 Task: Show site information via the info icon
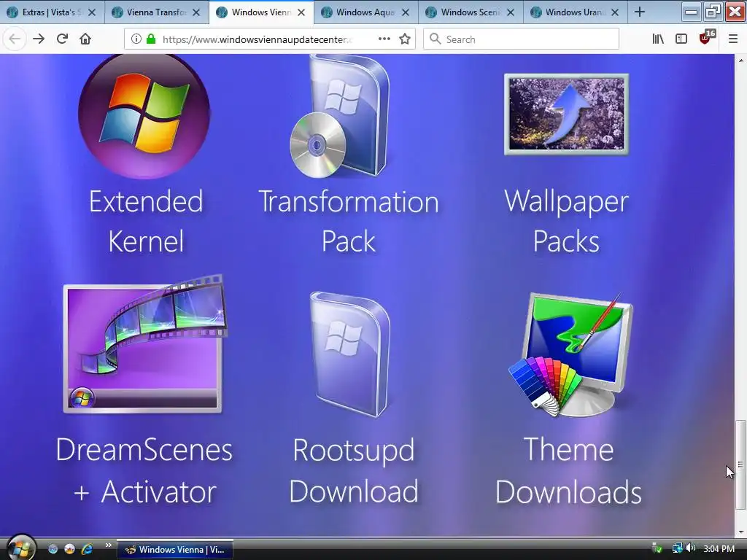[x=136, y=39]
